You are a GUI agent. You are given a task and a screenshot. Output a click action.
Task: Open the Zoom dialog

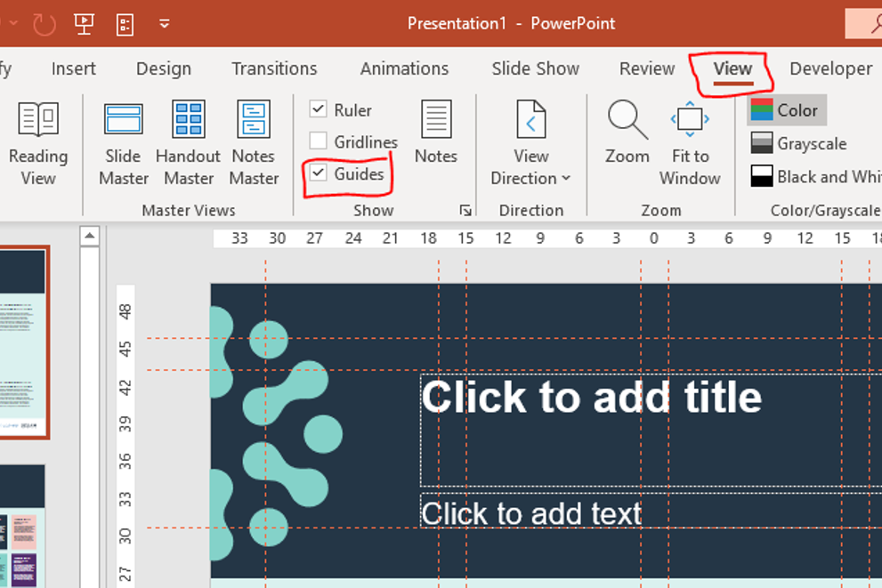[627, 132]
